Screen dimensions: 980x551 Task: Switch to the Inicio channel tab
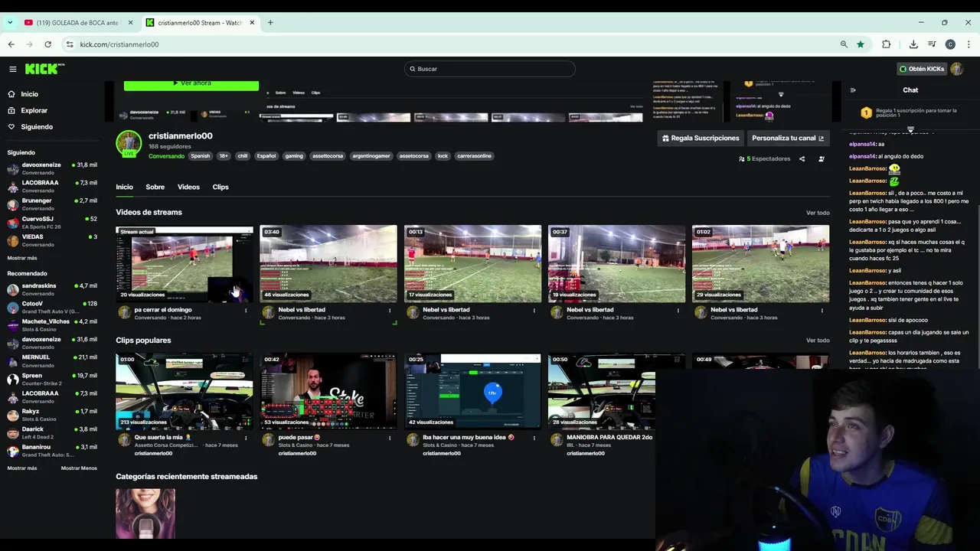coord(124,187)
